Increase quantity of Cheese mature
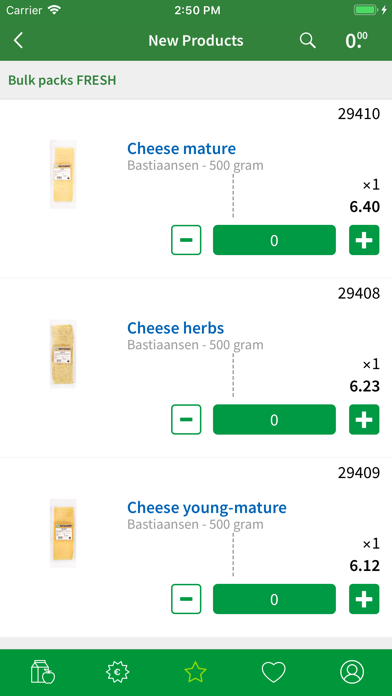Image resolution: width=392 pixels, height=696 pixels. [x=364, y=240]
